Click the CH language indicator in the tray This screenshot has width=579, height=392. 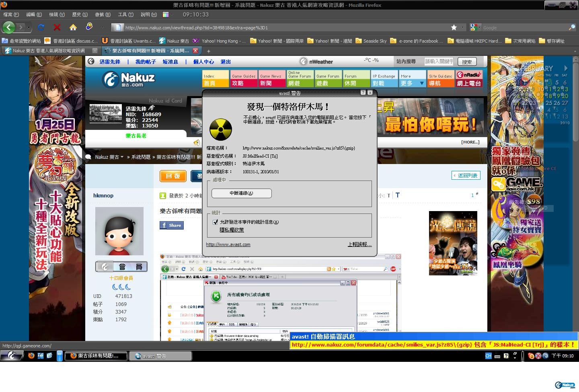(x=488, y=356)
